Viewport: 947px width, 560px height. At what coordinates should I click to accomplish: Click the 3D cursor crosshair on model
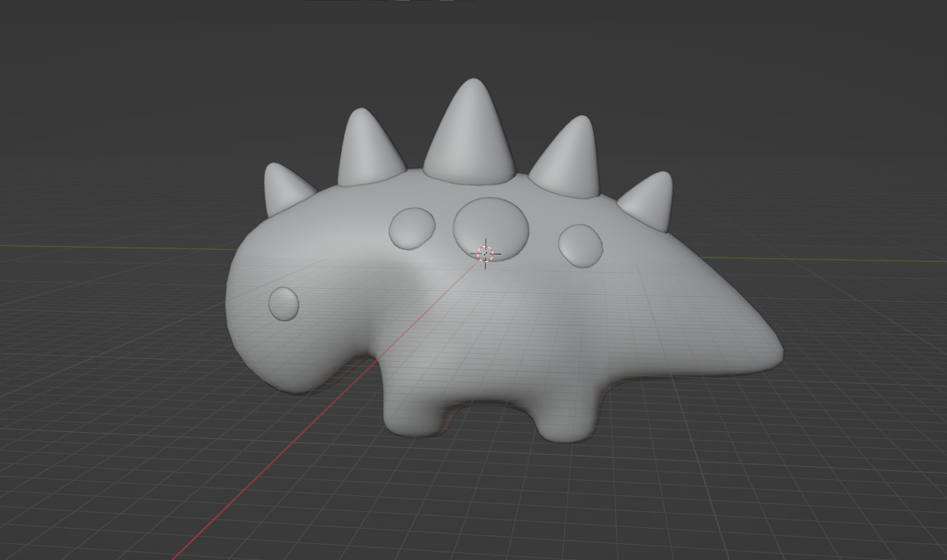(x=486, y=254)
